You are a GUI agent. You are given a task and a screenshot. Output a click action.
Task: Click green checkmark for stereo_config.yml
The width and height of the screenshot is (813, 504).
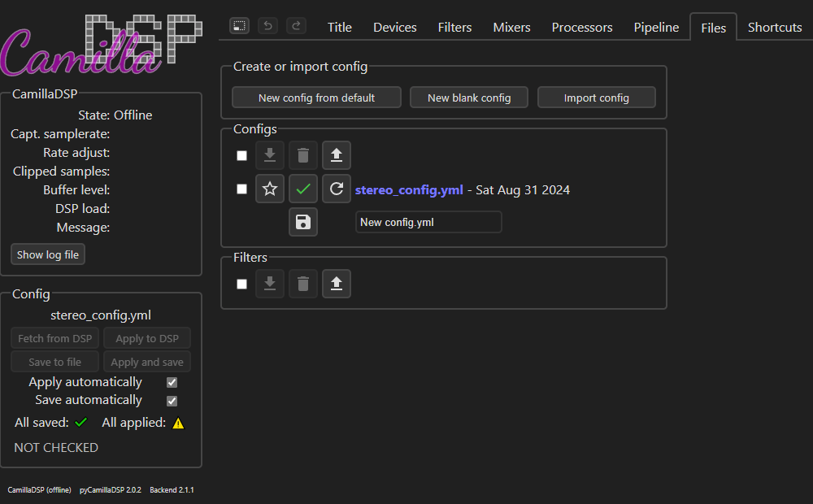pos(302,189)
